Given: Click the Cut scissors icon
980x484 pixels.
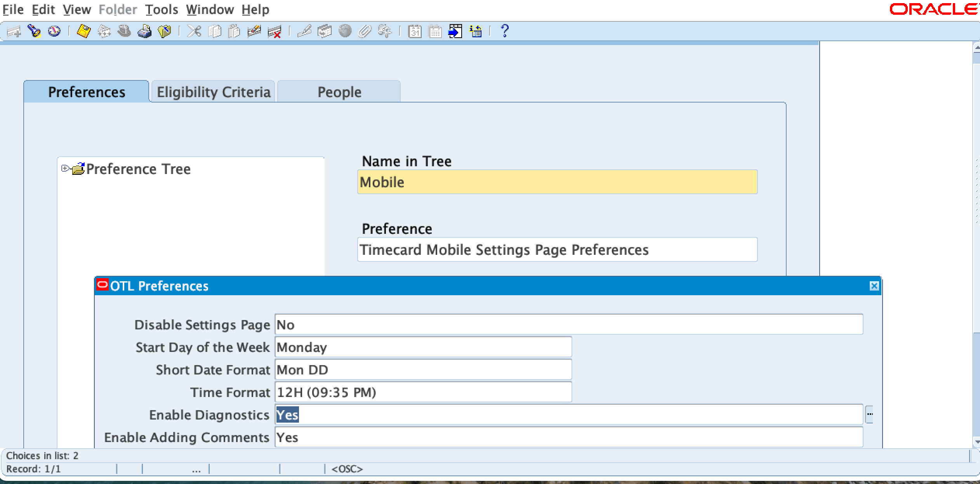Looking at the screenshot, I should coord(194,31).
